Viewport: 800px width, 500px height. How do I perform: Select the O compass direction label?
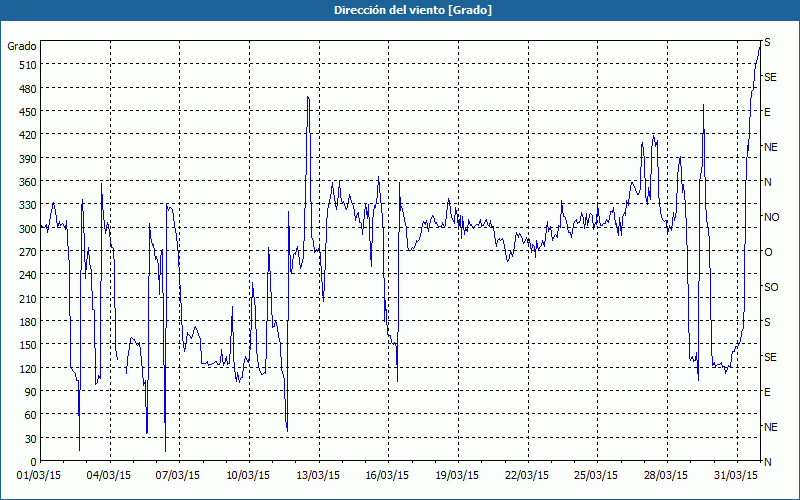pyautogui.click(x=768, y=252)
